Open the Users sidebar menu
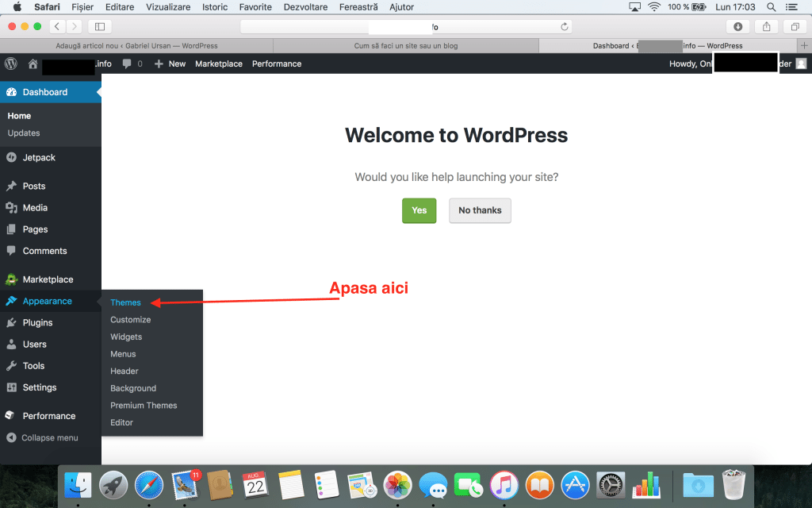This screenshot has width=812, height=508. coord(51,344)
